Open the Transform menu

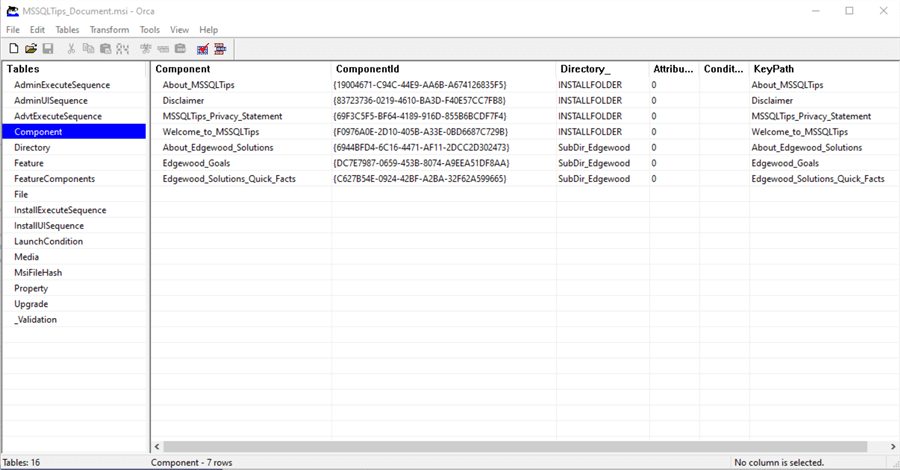109,30
